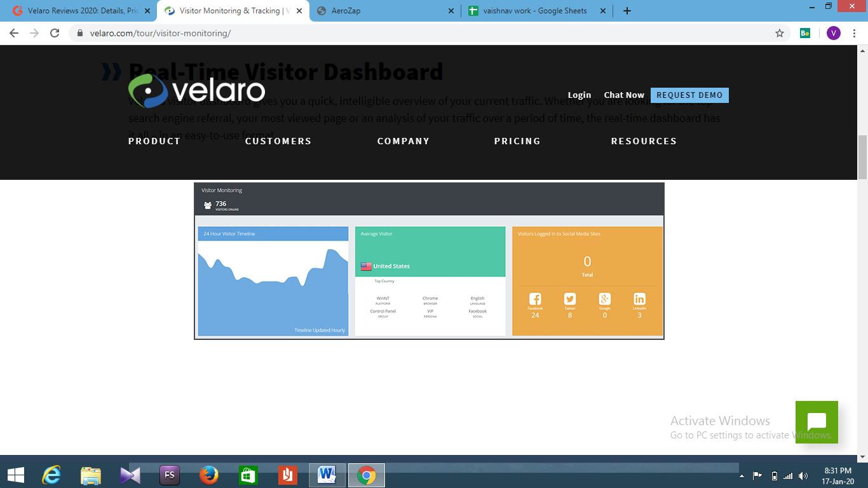Launch Internet Explorer from the taskbar
868x488 pixels.
[x=51, y=475]
